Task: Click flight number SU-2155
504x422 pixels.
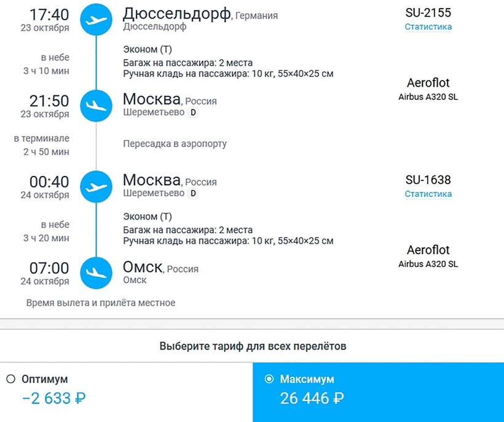Action: coord(428,13)
